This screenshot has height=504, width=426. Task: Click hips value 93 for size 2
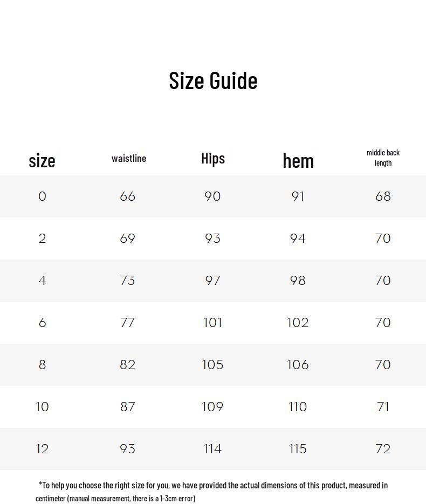212,239
